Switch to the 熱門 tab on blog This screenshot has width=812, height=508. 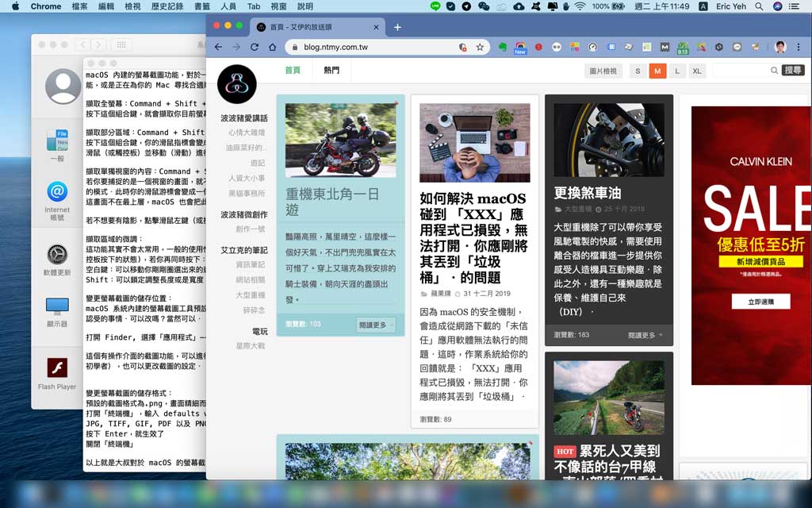[x=331, y=70]
